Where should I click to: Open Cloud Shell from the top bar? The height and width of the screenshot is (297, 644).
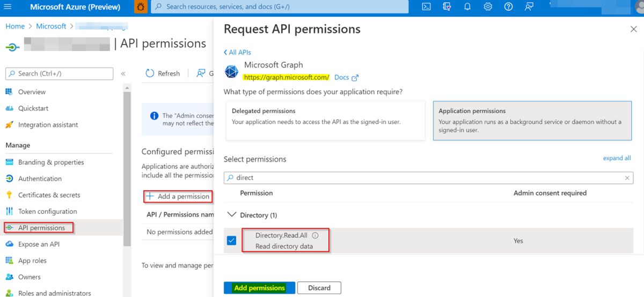pyautogui.click(x=426, y=7)
